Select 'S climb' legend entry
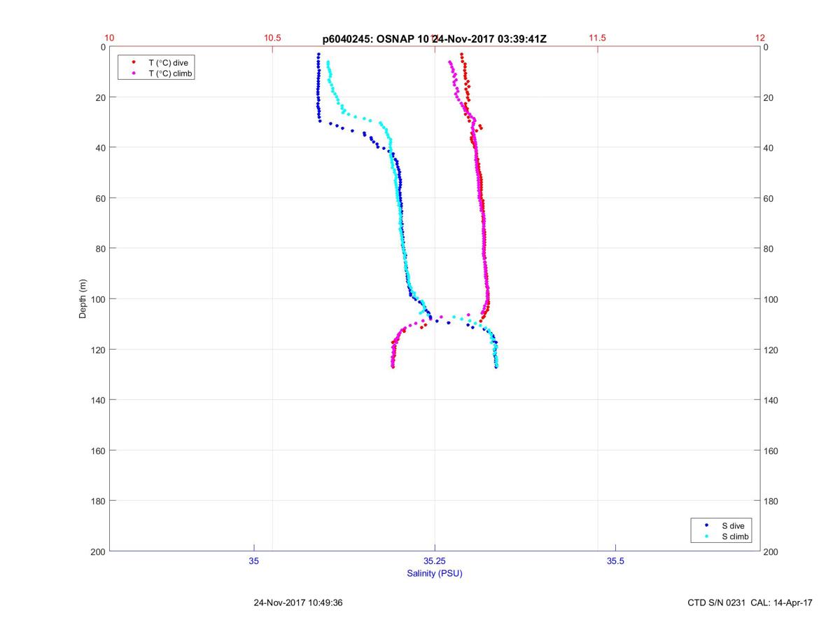This screenshot has height=620, width=840. (736, 537)
